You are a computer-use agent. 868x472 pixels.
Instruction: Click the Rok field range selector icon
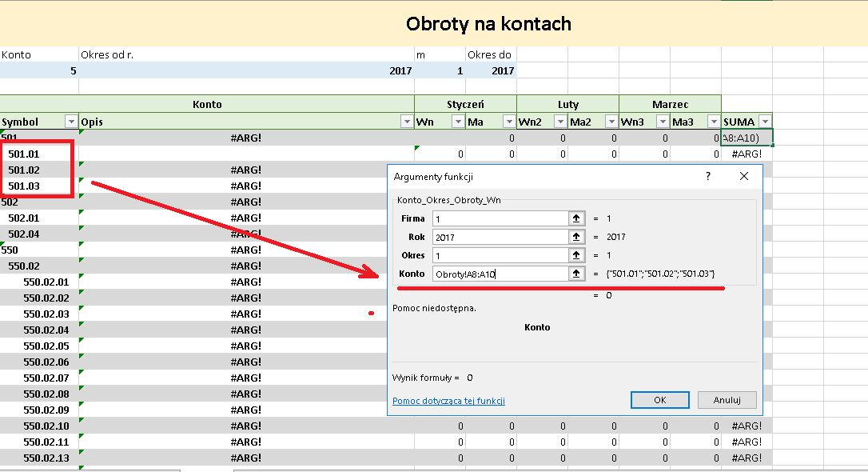576,237
